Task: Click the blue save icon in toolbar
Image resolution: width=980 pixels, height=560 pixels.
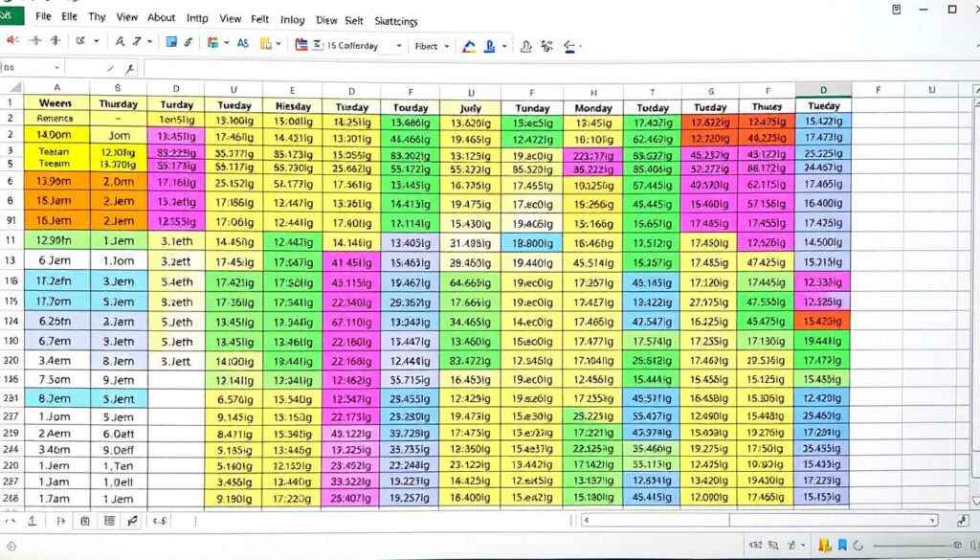Action: pos(171,42)
